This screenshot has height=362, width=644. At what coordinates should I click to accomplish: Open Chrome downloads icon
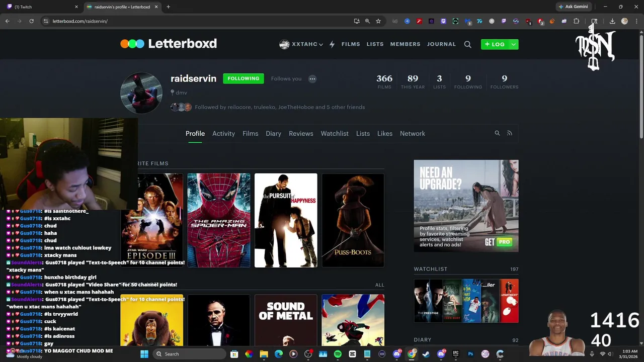[x=612, y=21]
